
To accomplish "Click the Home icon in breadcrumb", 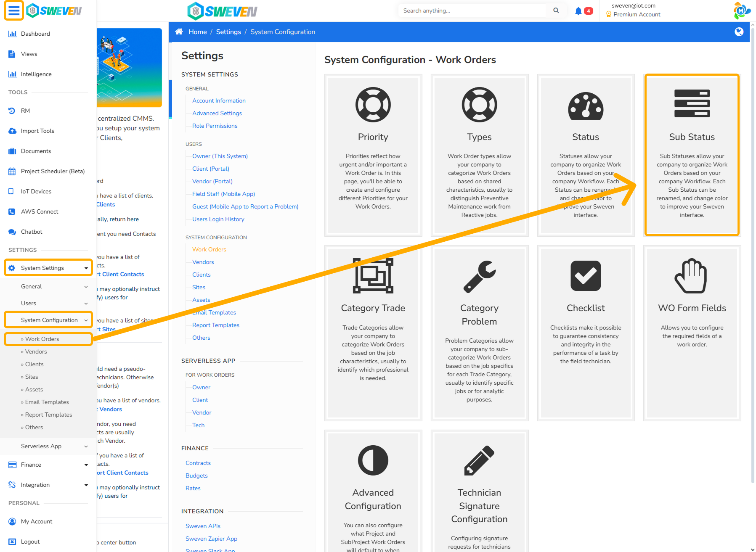I will [x=179, y=32].
